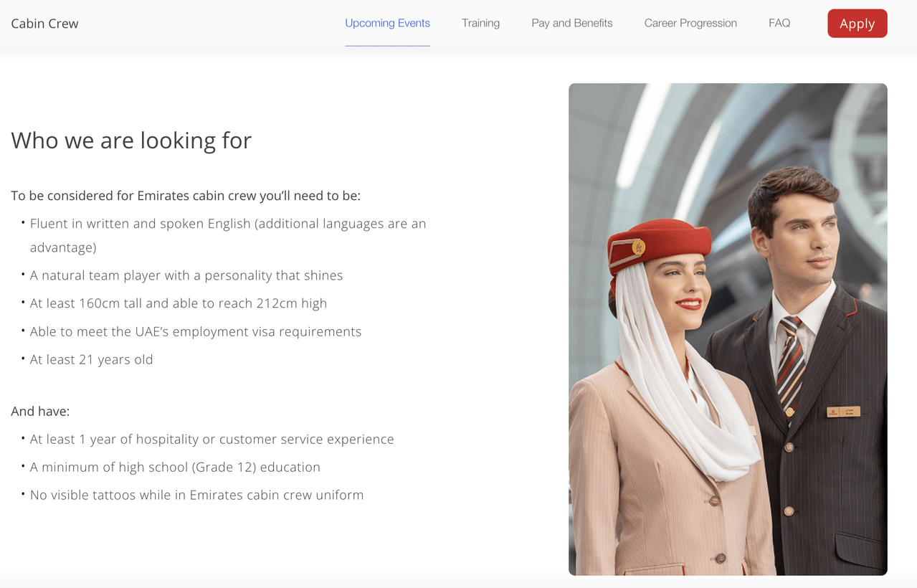Click the UAE's employment visa requirements bullet

196,331
